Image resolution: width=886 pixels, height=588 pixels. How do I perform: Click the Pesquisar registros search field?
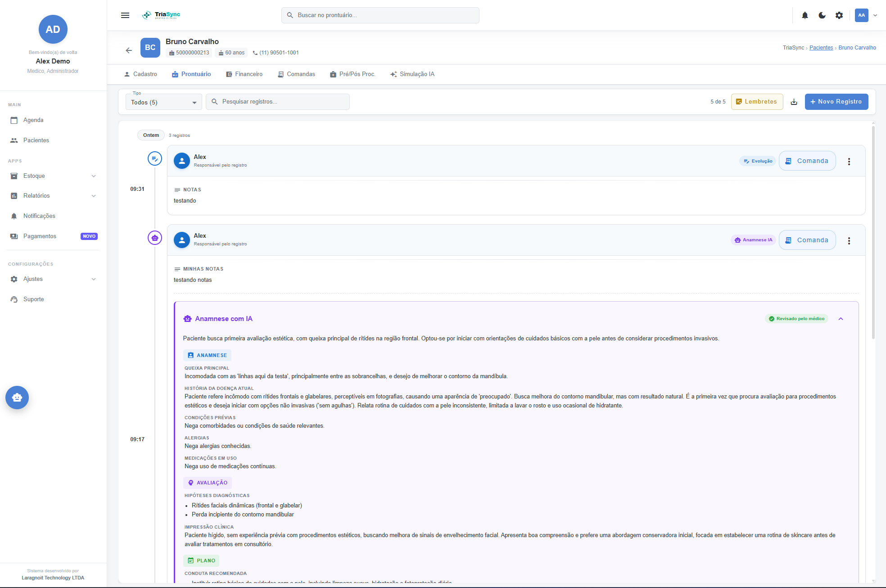click(278, 102)
